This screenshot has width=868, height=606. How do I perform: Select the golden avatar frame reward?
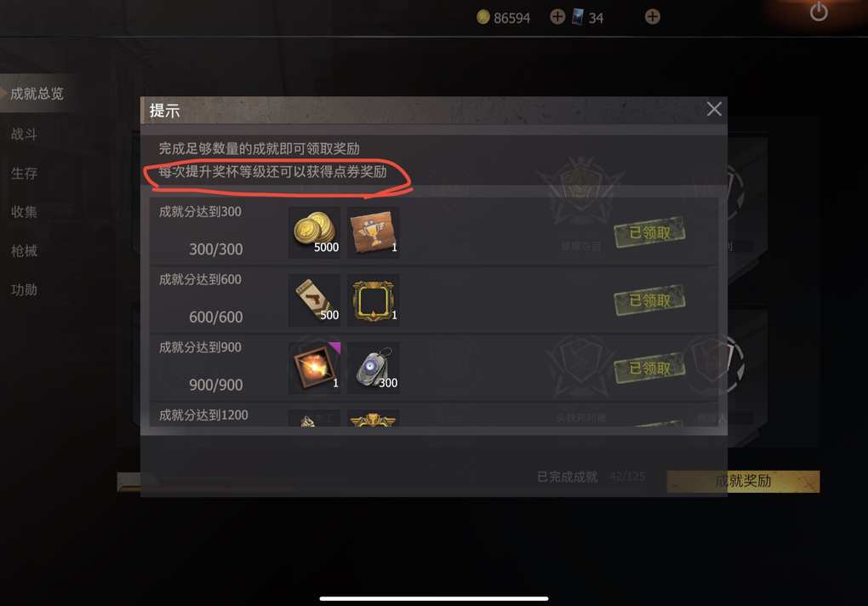click(373, 300)
